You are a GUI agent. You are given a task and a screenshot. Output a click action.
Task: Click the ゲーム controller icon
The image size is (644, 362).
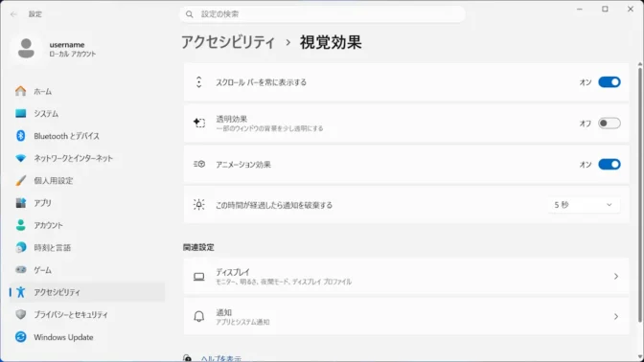pos(20,270)
